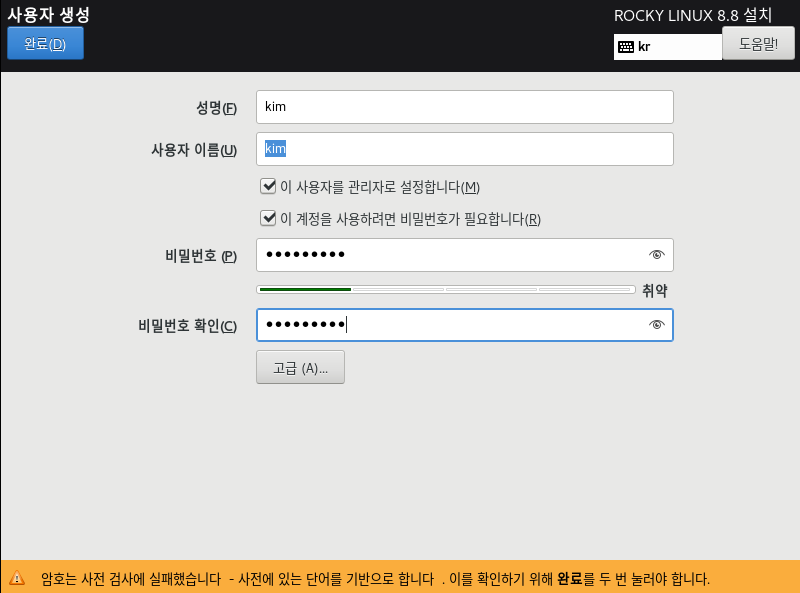
Task: Click the 사용자 생성 page title
Action: tap(48, 14)
